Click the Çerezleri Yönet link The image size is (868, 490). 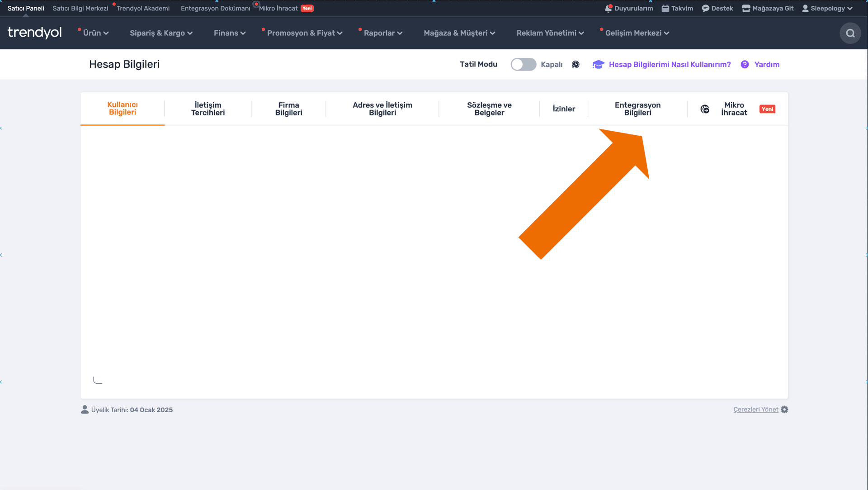coord(755,409)
